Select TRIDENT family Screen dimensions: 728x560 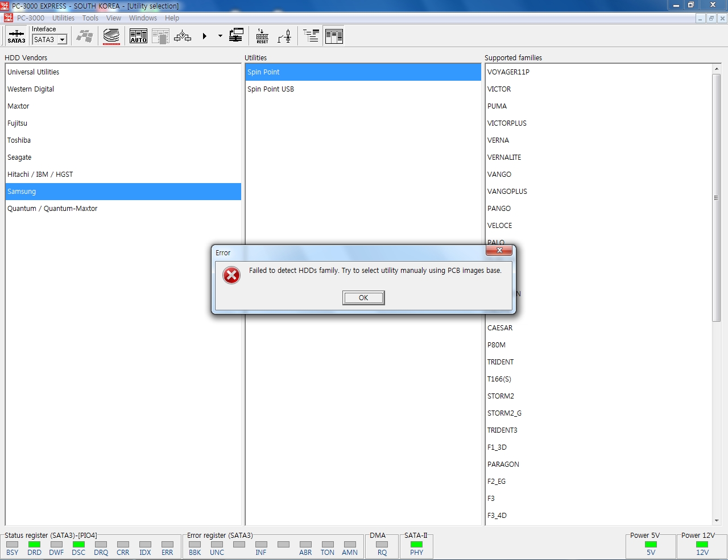tap(598, 362)
